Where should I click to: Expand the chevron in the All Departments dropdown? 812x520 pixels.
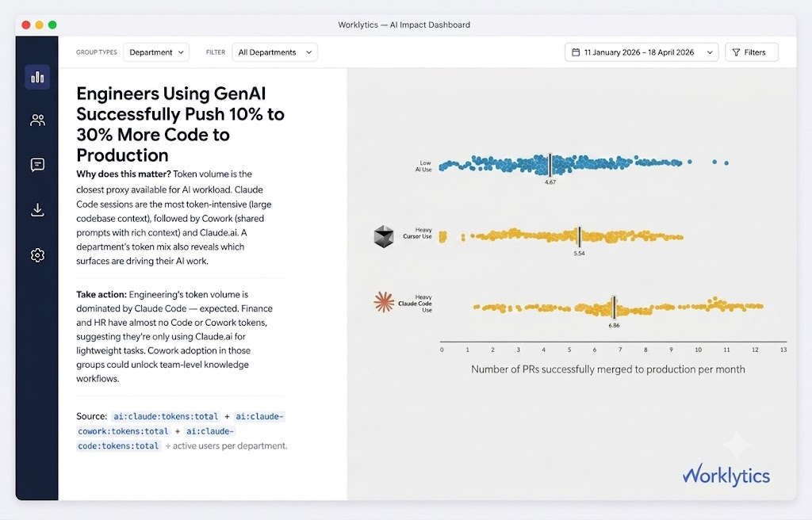[308, 52]
